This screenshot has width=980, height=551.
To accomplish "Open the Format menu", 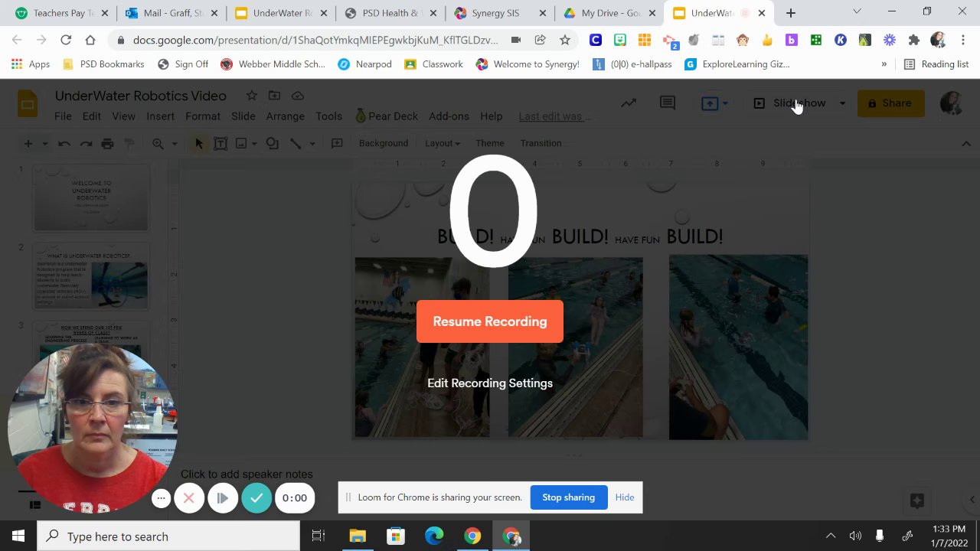I will point(203,116).
